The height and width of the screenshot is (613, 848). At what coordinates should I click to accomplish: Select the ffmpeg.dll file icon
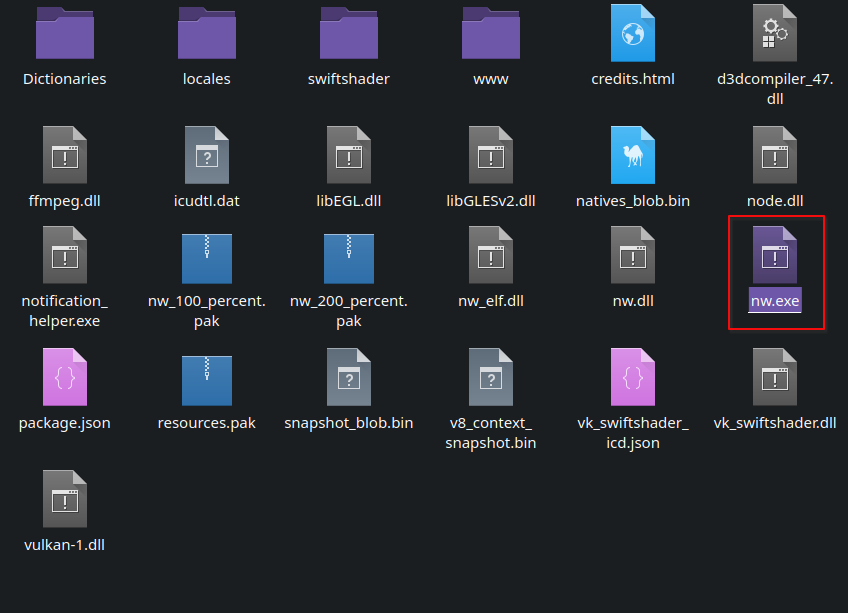65,155
